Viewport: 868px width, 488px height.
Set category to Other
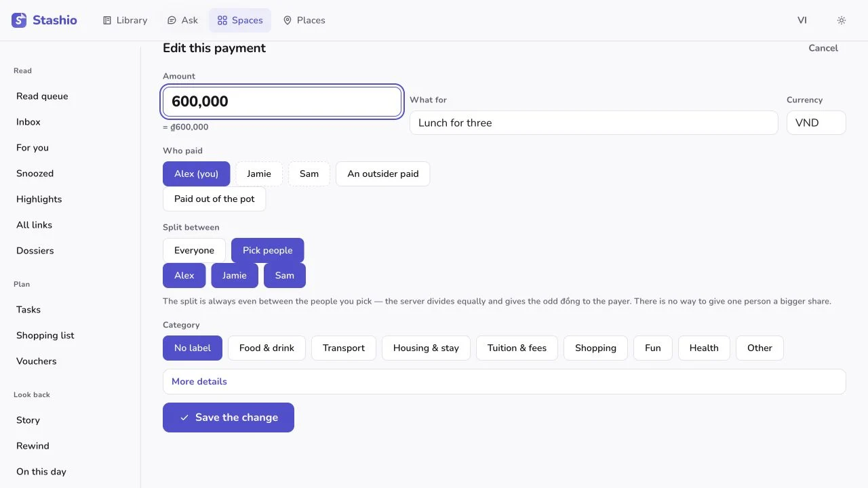tap(759, 348)
